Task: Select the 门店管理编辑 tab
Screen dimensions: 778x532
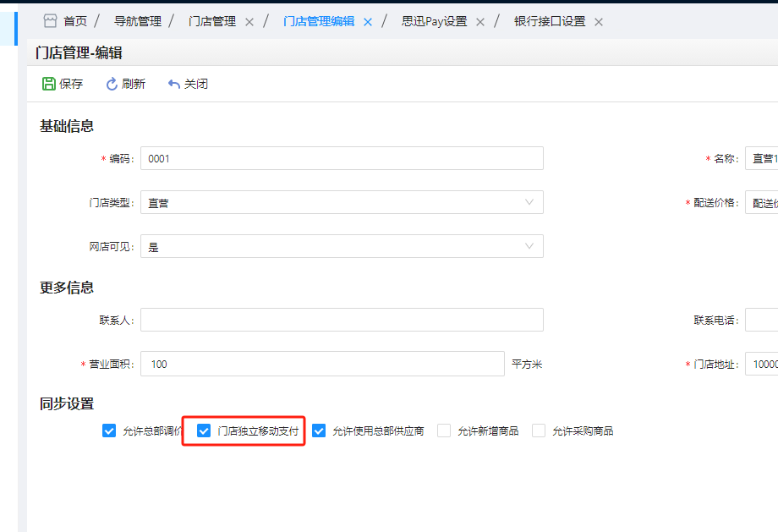Action: click(319, 21)
